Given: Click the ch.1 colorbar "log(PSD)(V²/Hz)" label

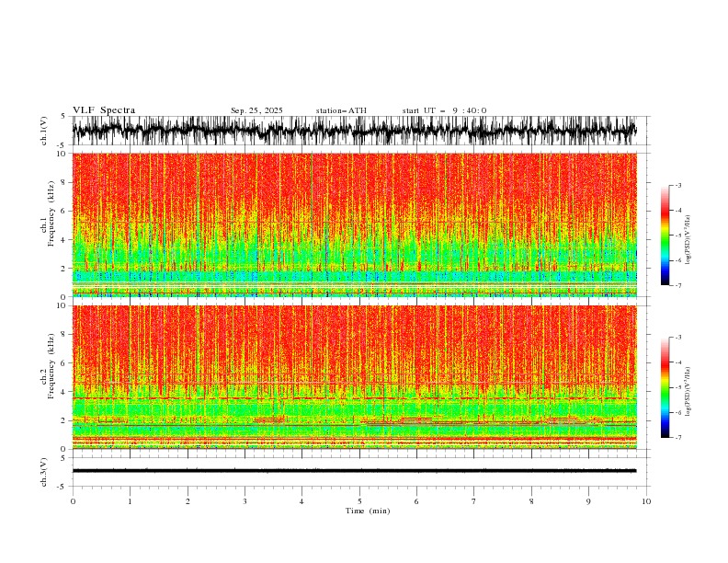Looking at the screenshot, I should [x=688, y=240].
